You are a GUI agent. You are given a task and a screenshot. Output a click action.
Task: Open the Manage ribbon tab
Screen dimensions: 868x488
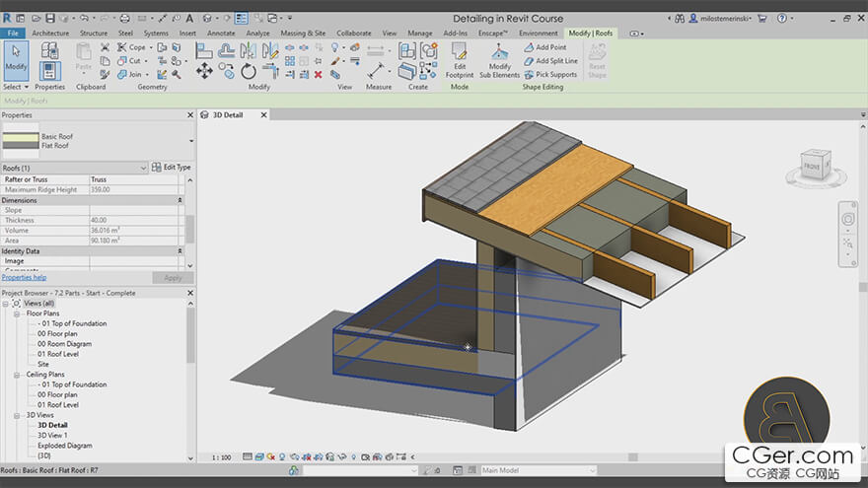pos(419,34)
